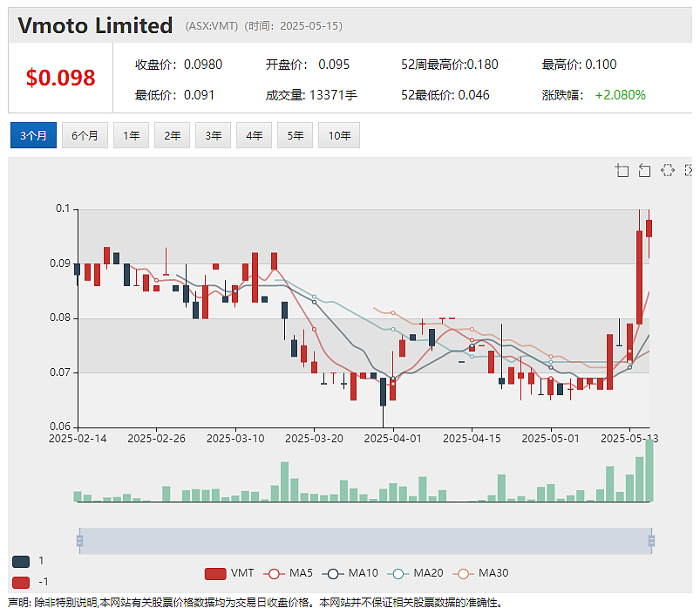This screenshot has height=615, width=700.
Task: Switch to the 4年 range tab
Action: (x=254, y=135)
